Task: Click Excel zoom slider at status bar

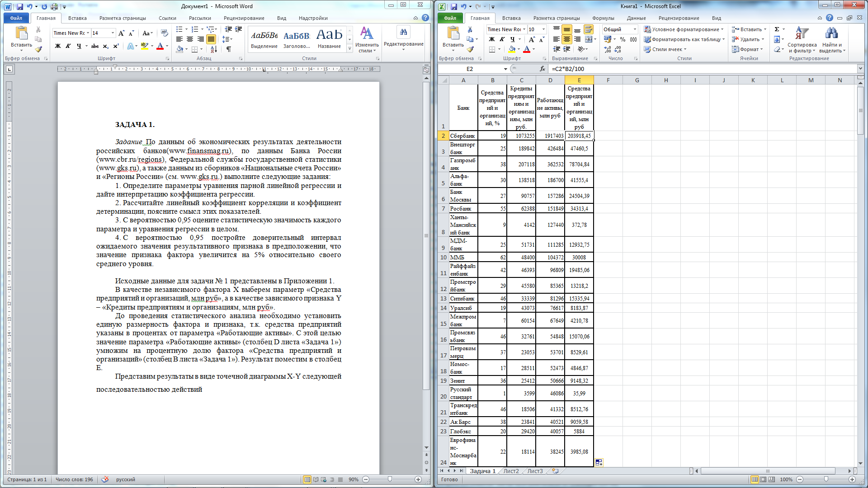Action: [x=826, y=479]
